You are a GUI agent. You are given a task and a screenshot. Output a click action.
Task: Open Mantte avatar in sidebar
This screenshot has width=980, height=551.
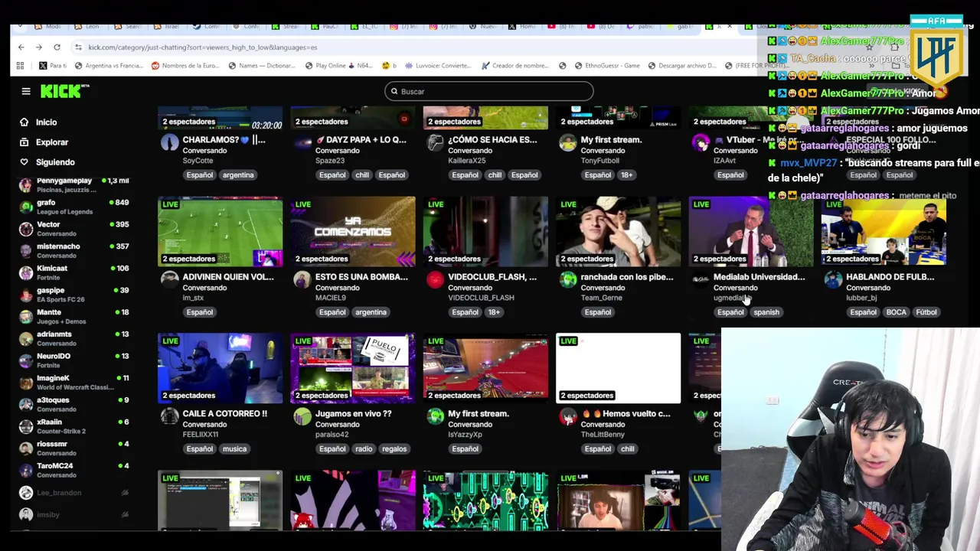[26, 317]
